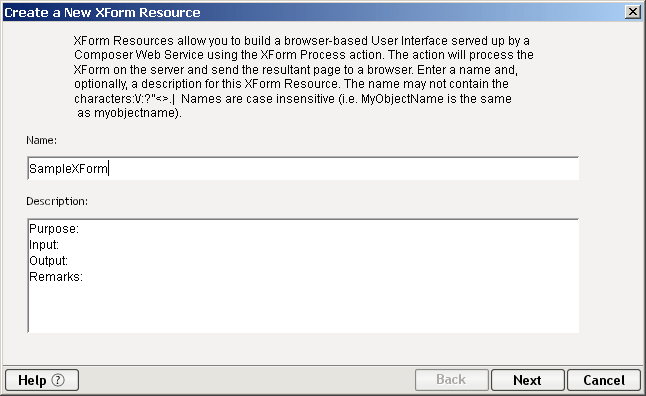Click the SampleXForm text in Name field
The image size is (646, 396).
pyautogui.click(x=68, y=169)
